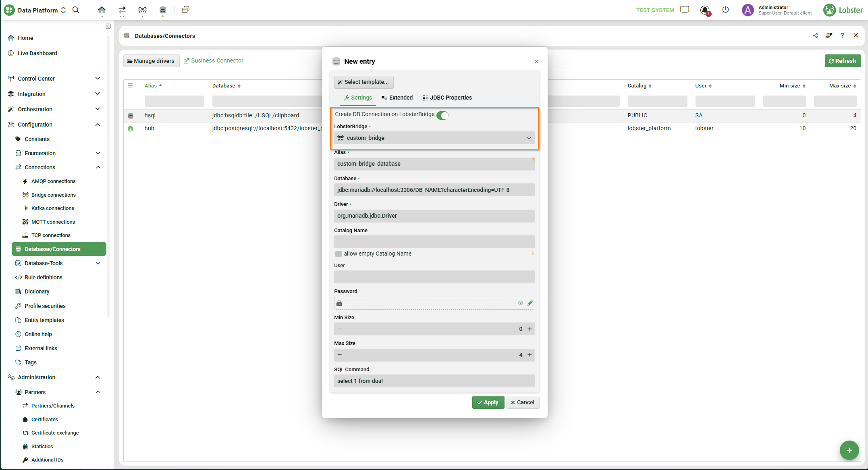Check allow empty Catalog Name box
868x470 pixels.
(338, 254)
